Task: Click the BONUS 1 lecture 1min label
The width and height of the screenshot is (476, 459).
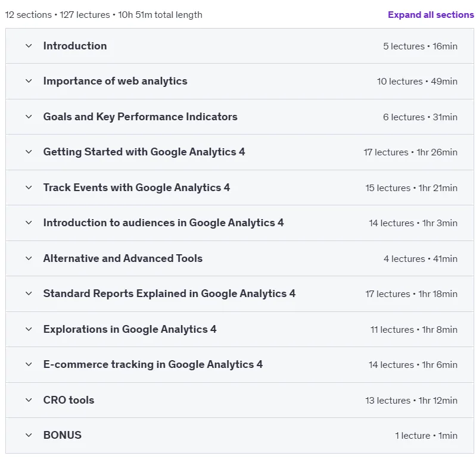Action: coord(426,435)
